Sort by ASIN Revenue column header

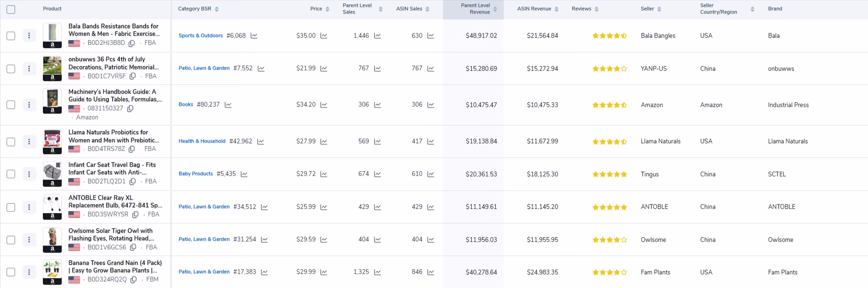coord(538,9)
